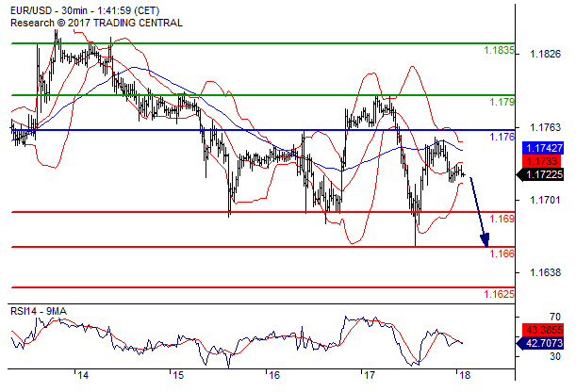Click the 1.179 resistance level label

(502, 102)
